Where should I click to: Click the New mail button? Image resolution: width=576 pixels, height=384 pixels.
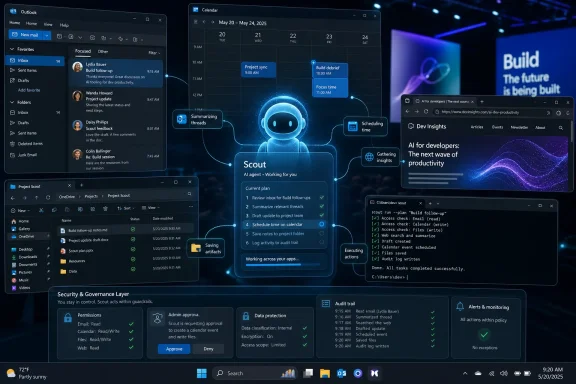[x=25, y=35]
